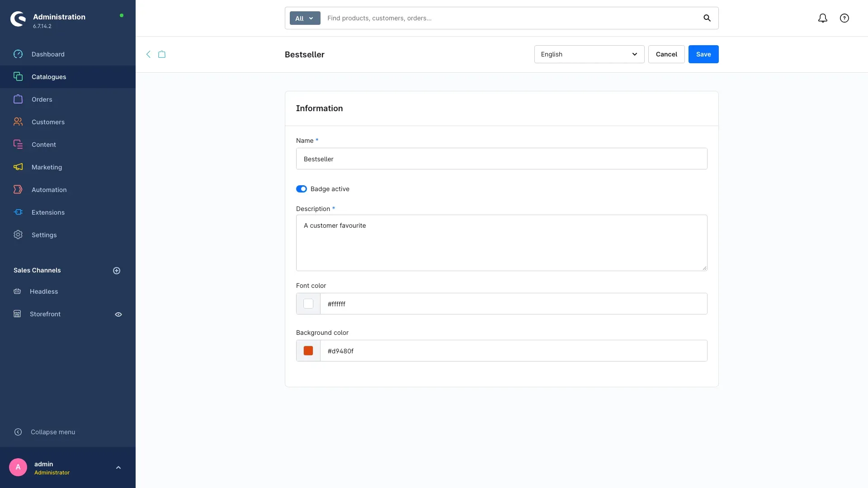Click the Settings gear icon

[18, 235]
